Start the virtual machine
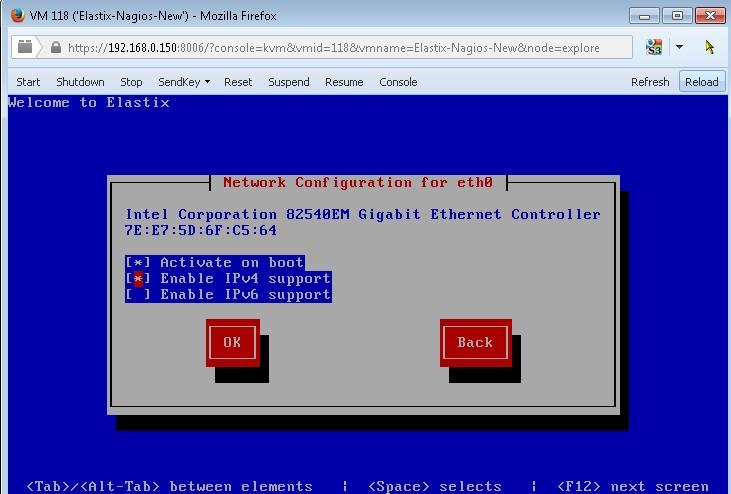 [x=28, y=82]
